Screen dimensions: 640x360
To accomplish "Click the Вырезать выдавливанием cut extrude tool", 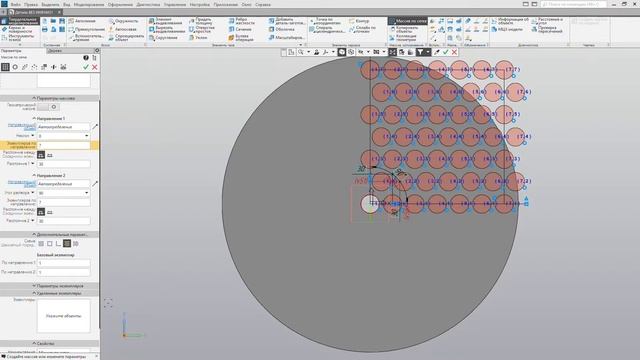I will 167,29.
